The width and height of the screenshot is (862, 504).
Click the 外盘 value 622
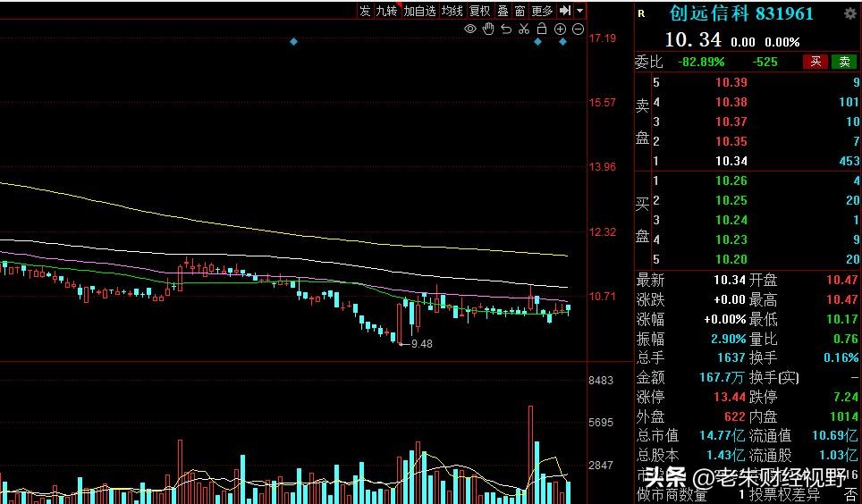[x=734, y=416]
